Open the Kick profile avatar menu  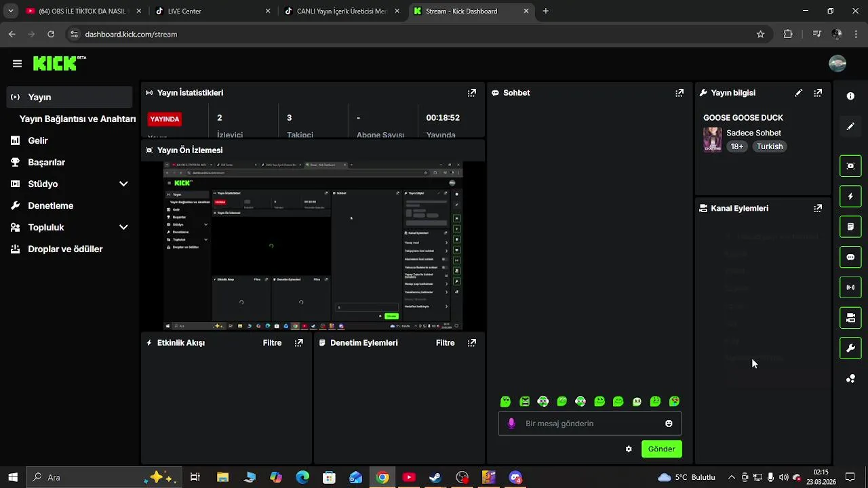837,63
